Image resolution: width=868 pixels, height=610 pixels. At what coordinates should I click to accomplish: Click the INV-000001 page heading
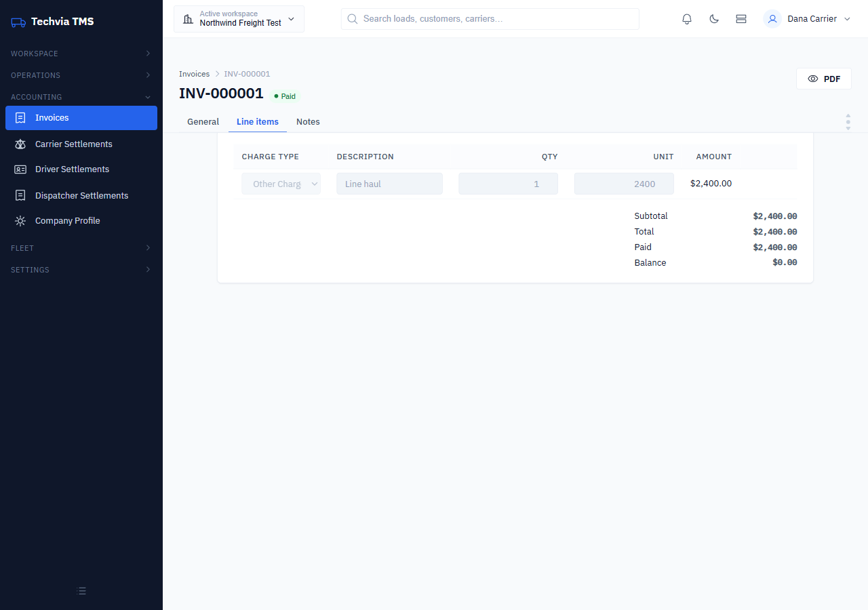point(221,94)
